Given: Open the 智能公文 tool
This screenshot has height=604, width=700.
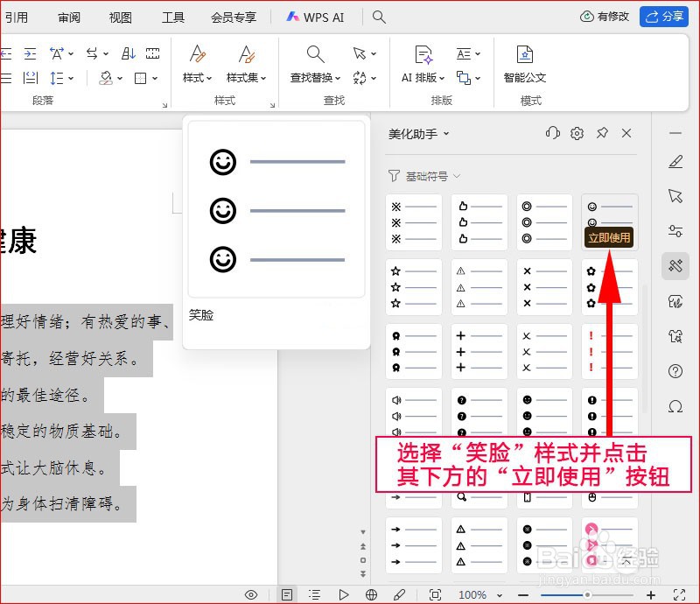Looking at the screenshot, I should tap(525, 66).
